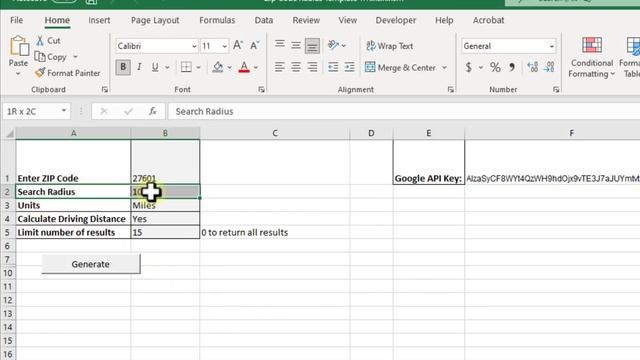Toggle Underline formatting

155,67
